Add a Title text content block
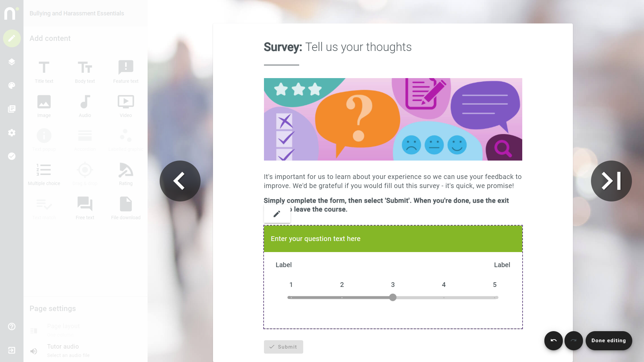The image size is (644, 362). [x=44, y=72]
